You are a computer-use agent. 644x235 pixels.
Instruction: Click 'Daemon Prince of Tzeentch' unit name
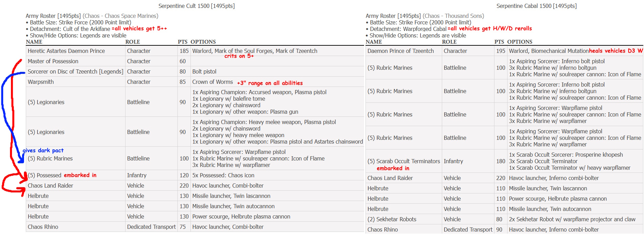coord(401,51)
